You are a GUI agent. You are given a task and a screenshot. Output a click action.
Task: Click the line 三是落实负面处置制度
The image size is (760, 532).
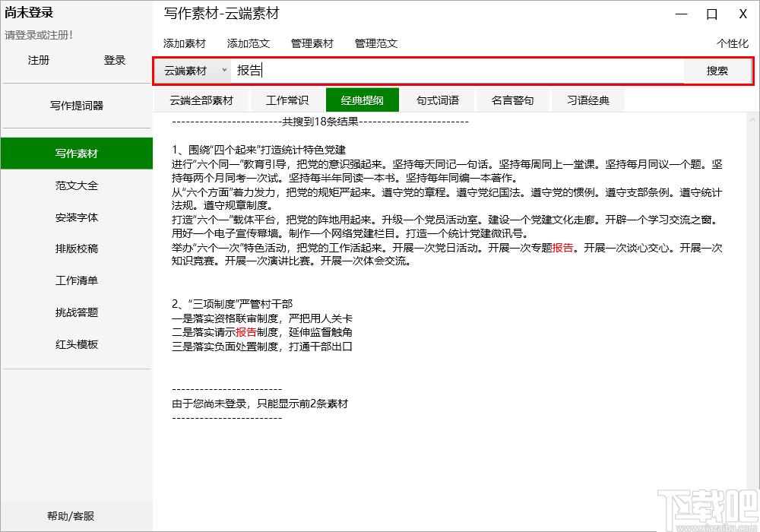coord(262,347)
